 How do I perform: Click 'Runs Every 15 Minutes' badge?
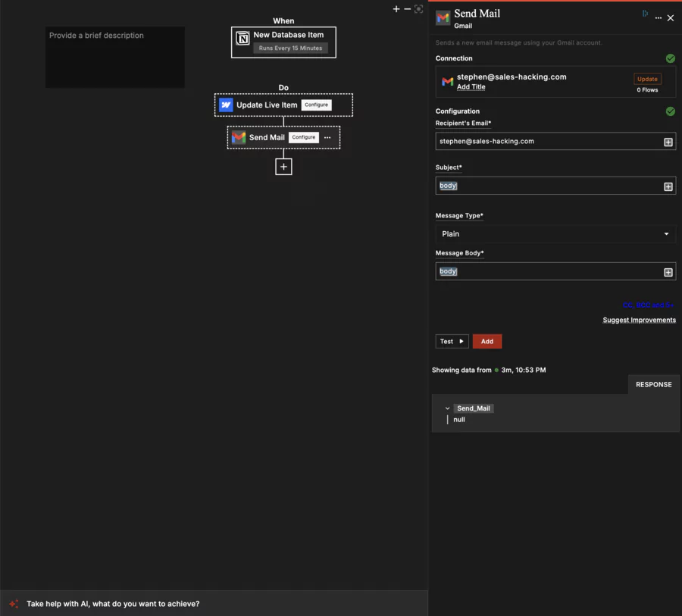coord(290,48)
